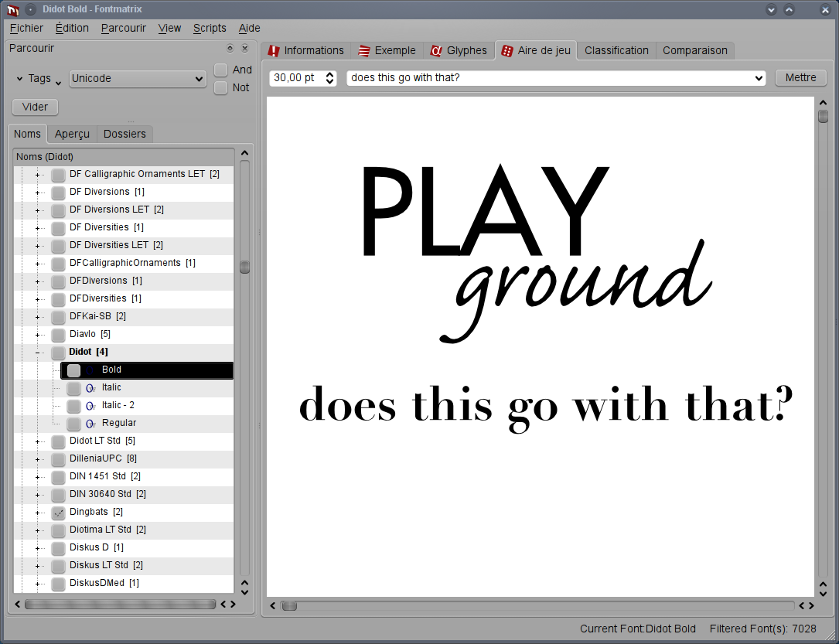Screen dimensions: 839x644
Task: Expand the Diskus LT Std family
Action: pyautogui.click(x=37, y=565)
